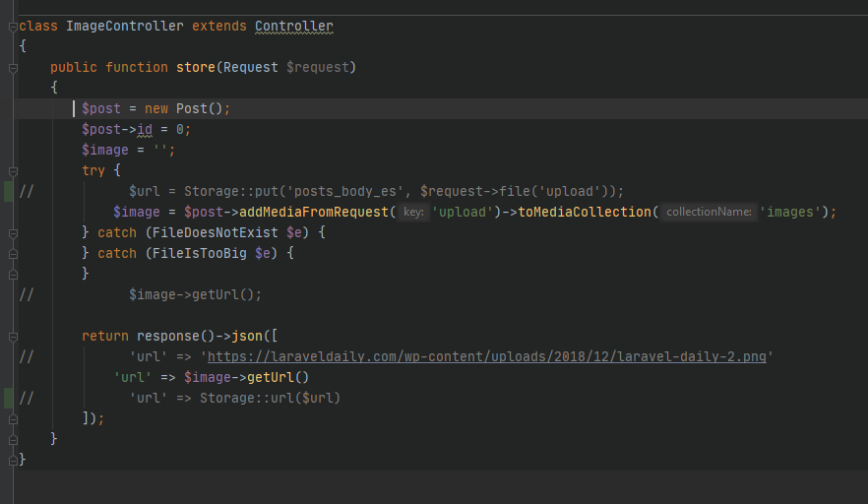The height and width of the screenshot is (504, 868).
Task: Click 'FileIsTooBig' exception class
Action: pos(199,253)
